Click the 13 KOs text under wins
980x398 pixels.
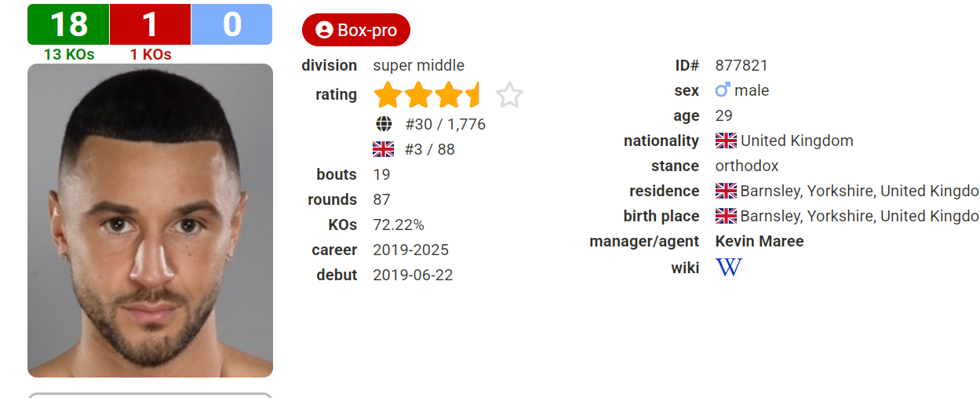(69, 54)
